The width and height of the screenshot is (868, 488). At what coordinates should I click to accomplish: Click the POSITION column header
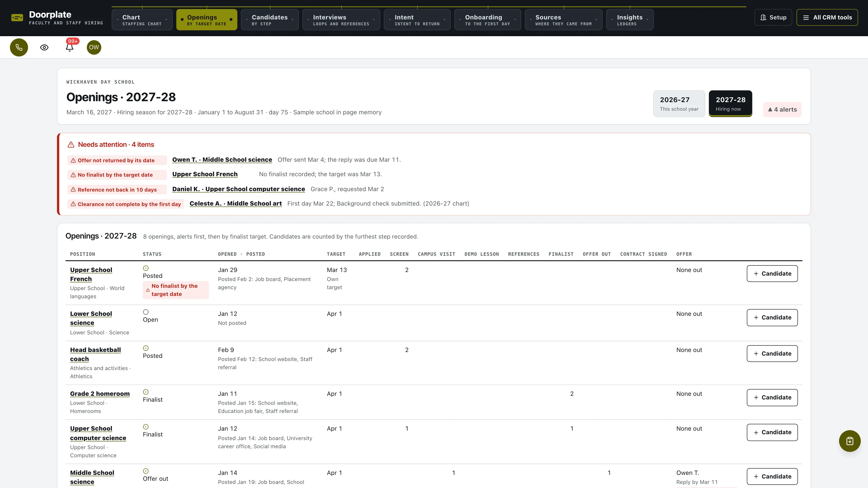[83, 254]
